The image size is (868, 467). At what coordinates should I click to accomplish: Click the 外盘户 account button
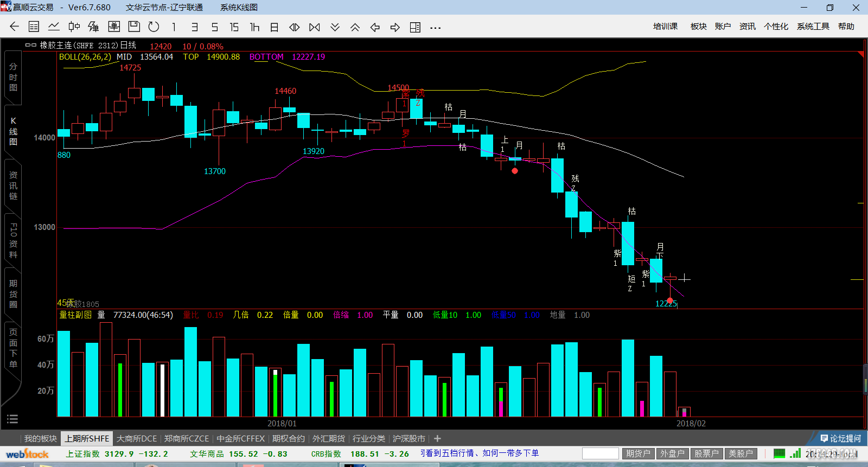[672, 453]
